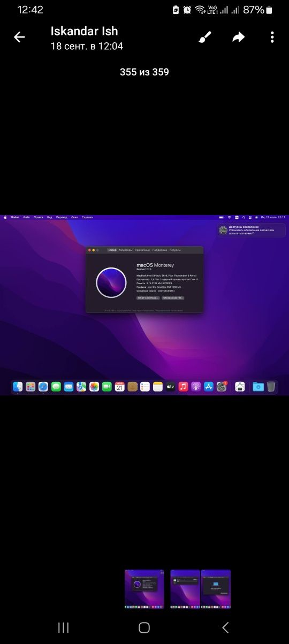Open the Доступны обновления notification
Image resolution: width=289 pixels, height=644 pixels.
[x=251, y=230]
